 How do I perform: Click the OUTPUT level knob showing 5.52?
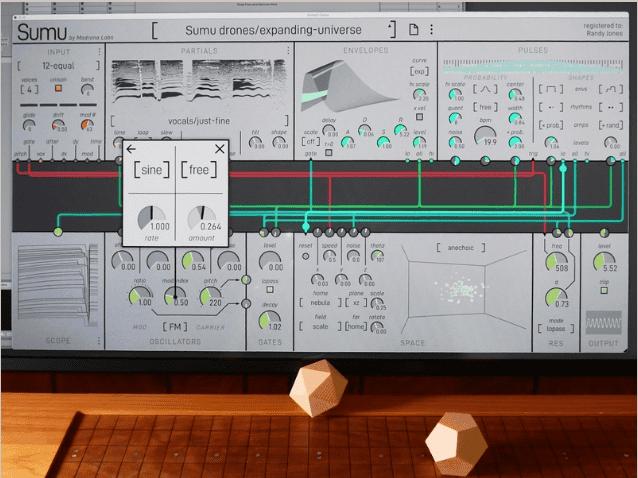604,262
